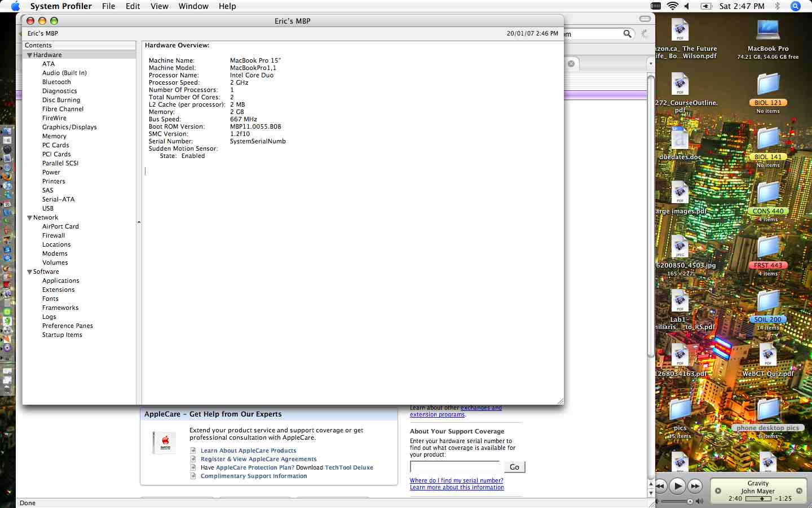812x508 pixels.
Task: Open the Window menu
Action: click(193, 6)
